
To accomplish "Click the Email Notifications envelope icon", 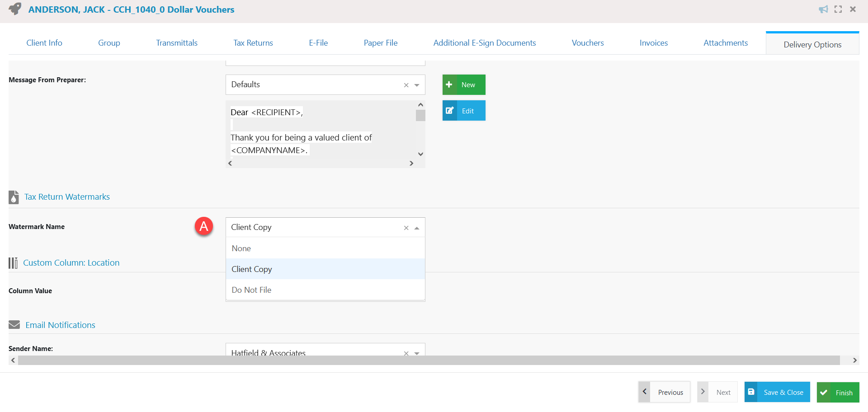I will pyautogui.click(x=14, y=324).
